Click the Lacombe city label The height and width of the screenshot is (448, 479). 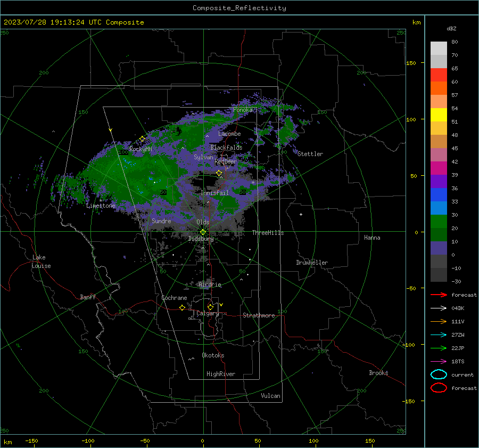tap(229, 134)
